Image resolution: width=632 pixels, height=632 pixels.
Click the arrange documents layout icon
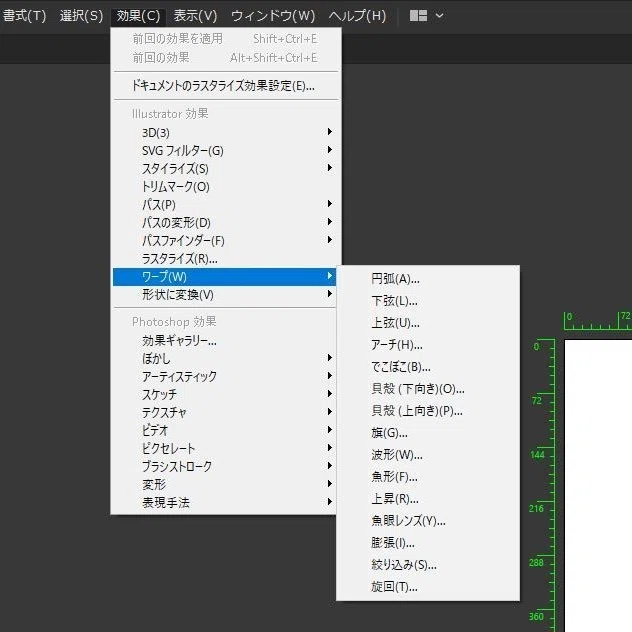[418, 16]
